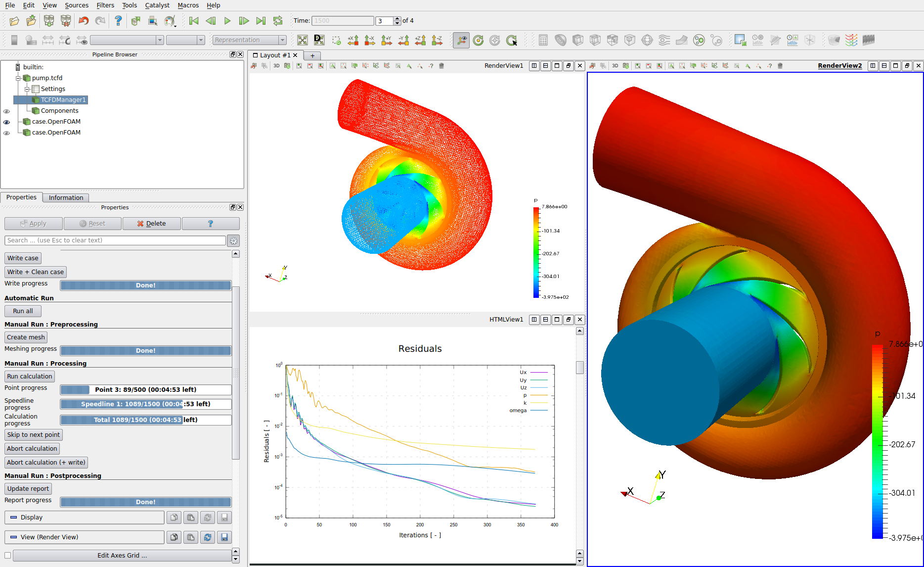
Task: Click the Undo arrow icon
Action: click(84, 21)
